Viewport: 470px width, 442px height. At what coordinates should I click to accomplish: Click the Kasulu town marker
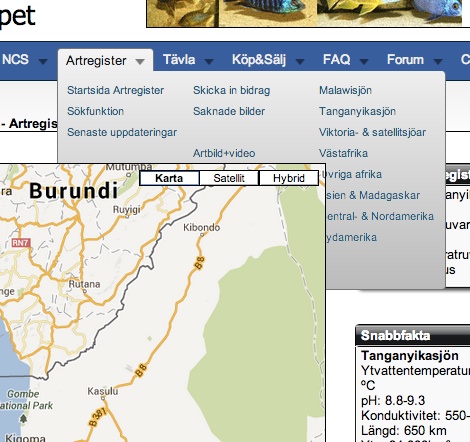tap(103, 398)
